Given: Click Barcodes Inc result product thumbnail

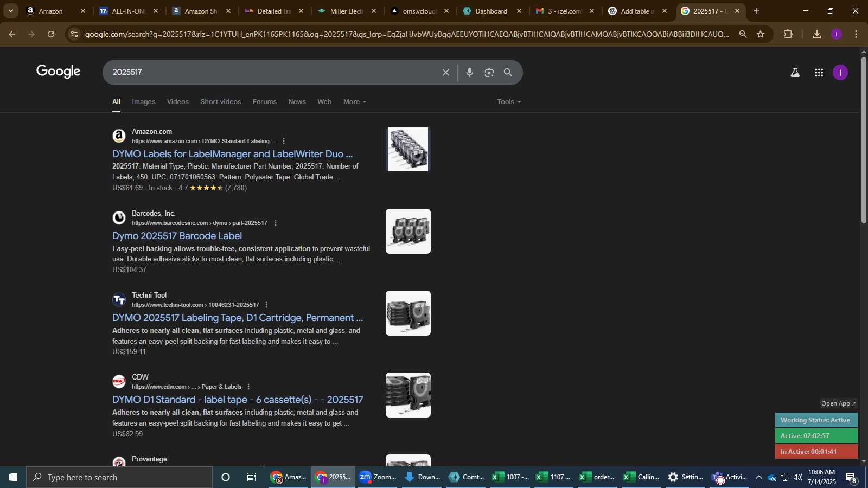Looking at the screenshot, I should click(x=408, y=231).
